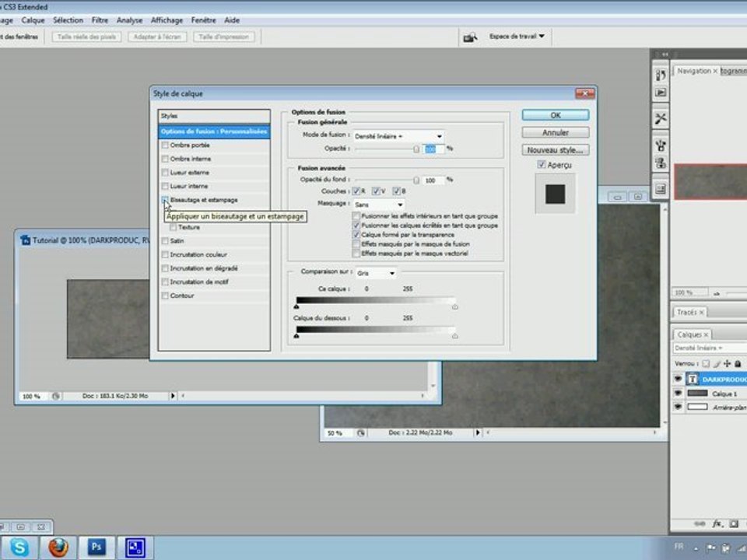Viewport: 747px width, 560px height.
Task: Click the status icon in Tutorial document bar
Action: (x=56, y=396)
